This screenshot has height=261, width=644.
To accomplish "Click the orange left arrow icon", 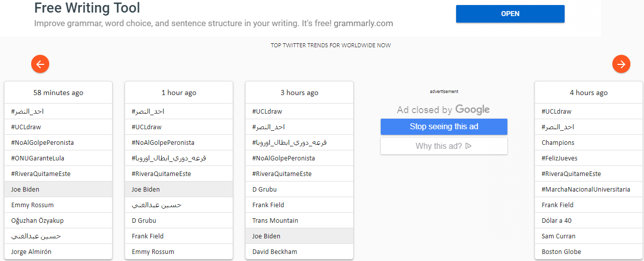I will 40,64.
